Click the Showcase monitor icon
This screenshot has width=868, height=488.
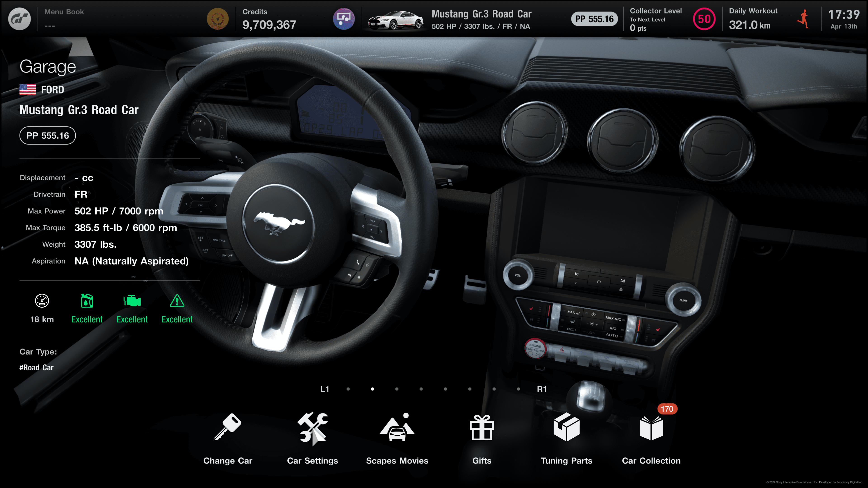(x=344, y=19)
